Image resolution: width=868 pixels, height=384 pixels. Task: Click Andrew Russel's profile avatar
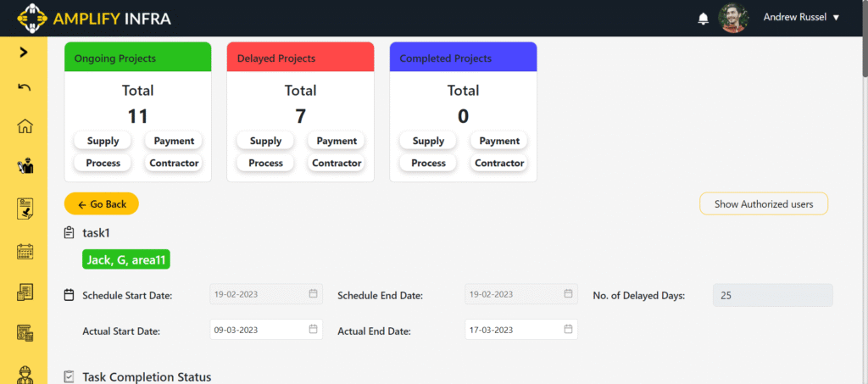(x=733, y=18)
